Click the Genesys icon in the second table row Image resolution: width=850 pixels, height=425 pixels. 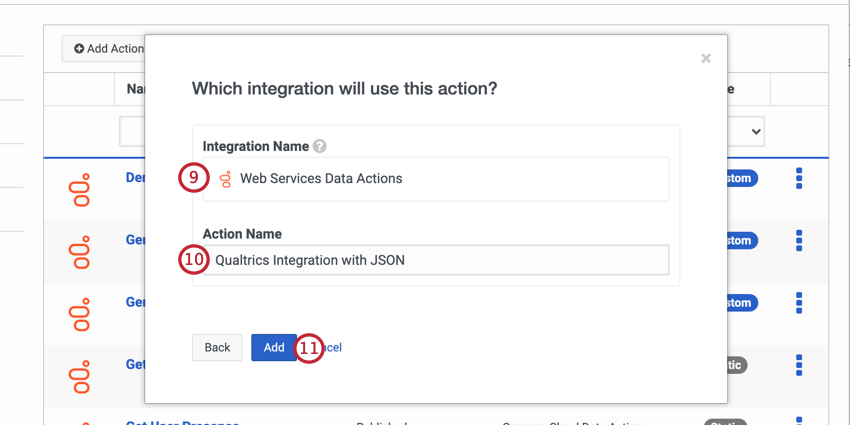click(x=80, y=251)
